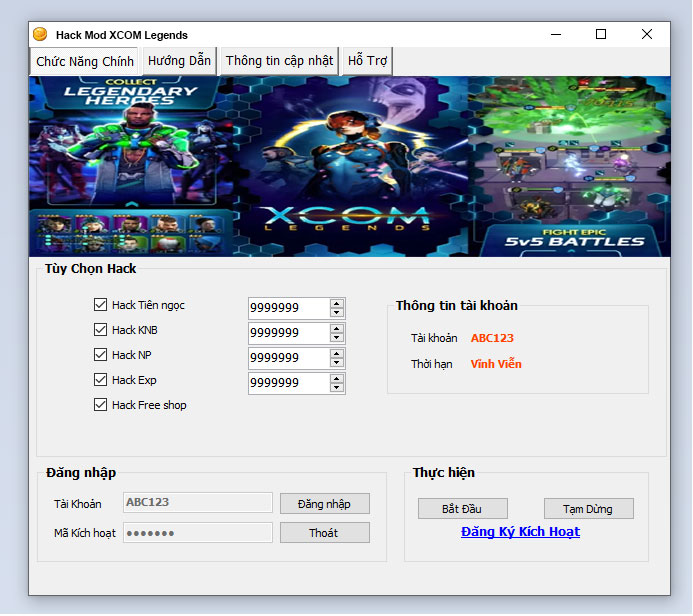Click the orange app icon in title bar
The height and width of the screenshot is (616, 693).
pyautogui.click(x=40, y=34)
